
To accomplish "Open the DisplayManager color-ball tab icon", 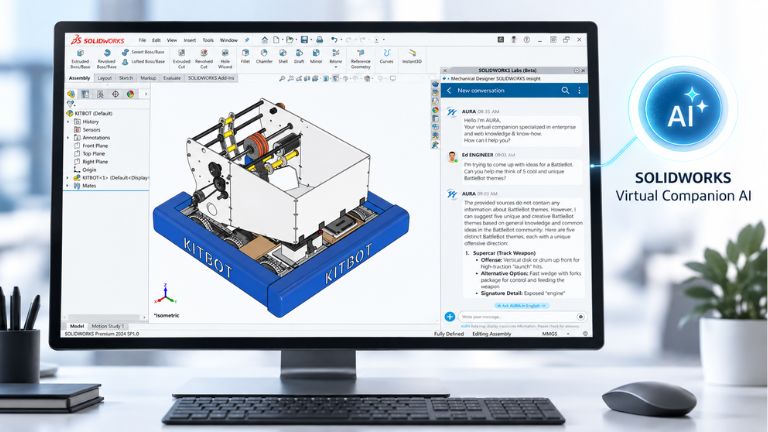I will click(x=130, y=94).
